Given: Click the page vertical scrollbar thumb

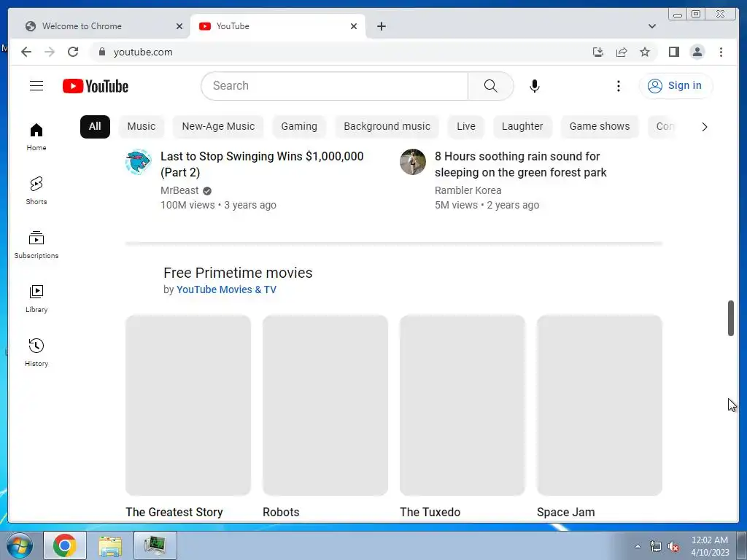Looking at the screenshot, I should [x=731, y=318].
